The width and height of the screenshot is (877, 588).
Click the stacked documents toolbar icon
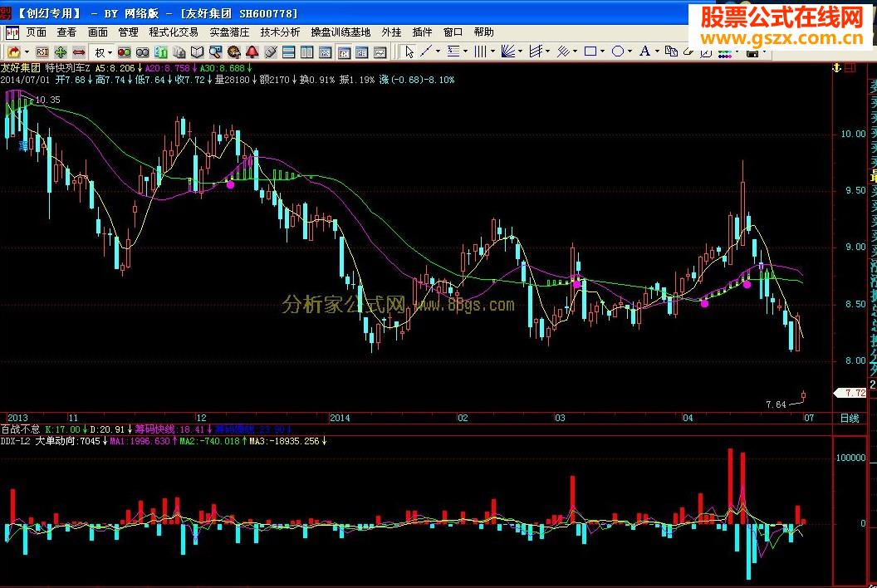point(179,52)
